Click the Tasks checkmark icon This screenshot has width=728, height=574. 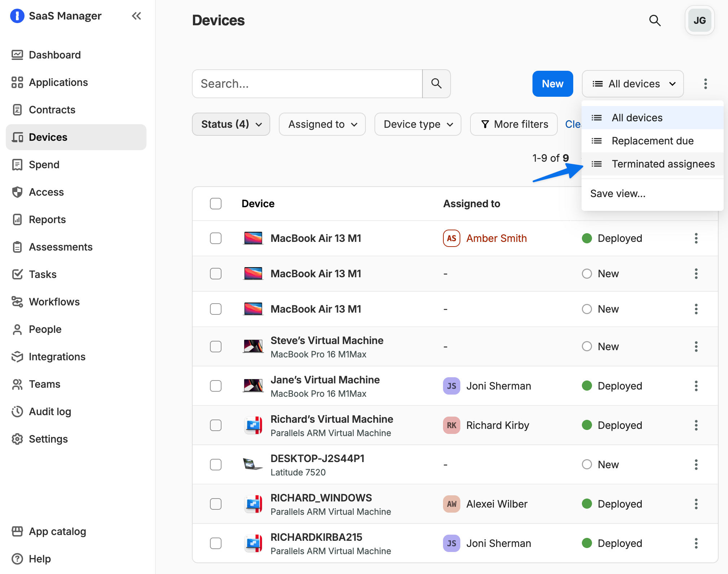tap(17, 274)
